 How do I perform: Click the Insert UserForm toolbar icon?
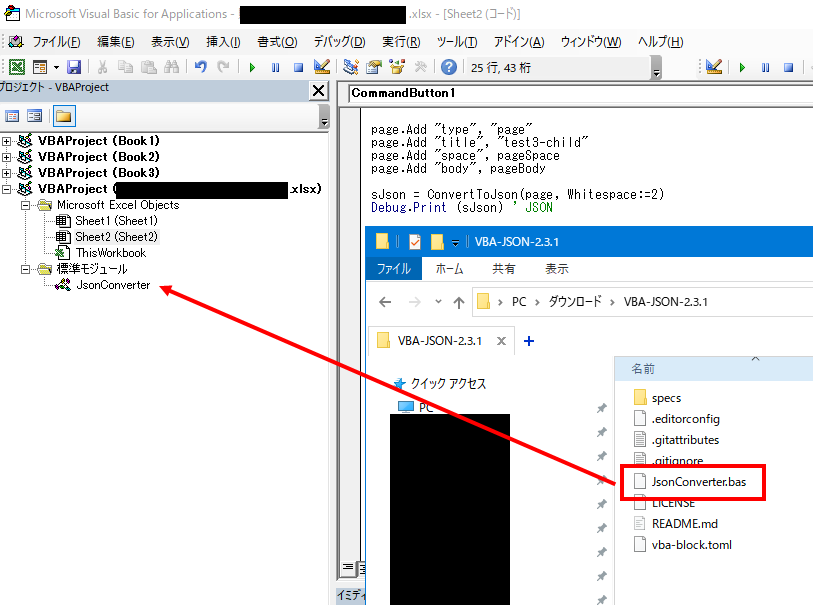[x=40, y=67]
